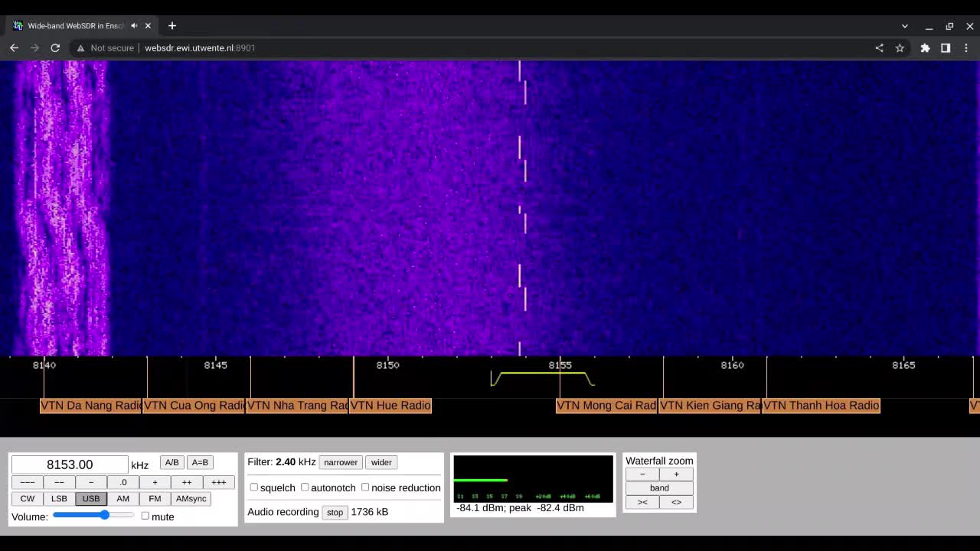980x551 pixels.
Task: Click the A=B button
Action: click(x=200, y=462)
